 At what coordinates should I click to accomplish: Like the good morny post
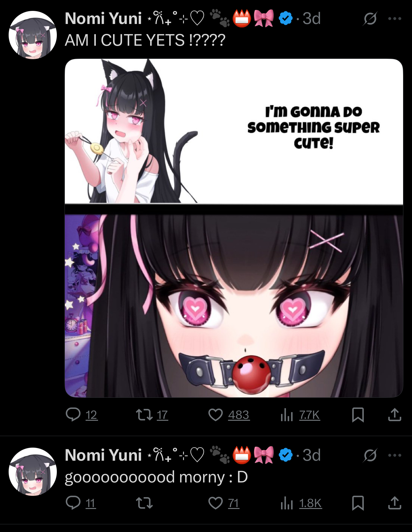[224, 503]
